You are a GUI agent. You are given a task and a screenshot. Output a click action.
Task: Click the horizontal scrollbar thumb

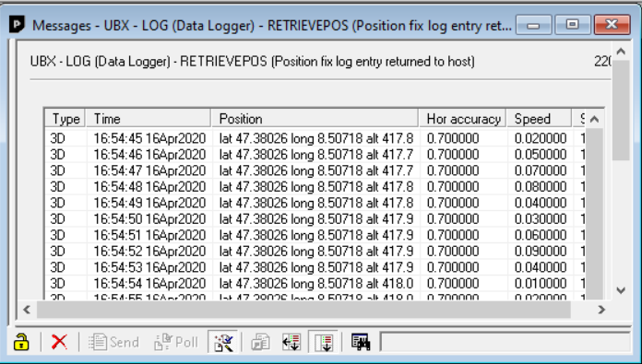pyautogui.click(x=303, y=310)
